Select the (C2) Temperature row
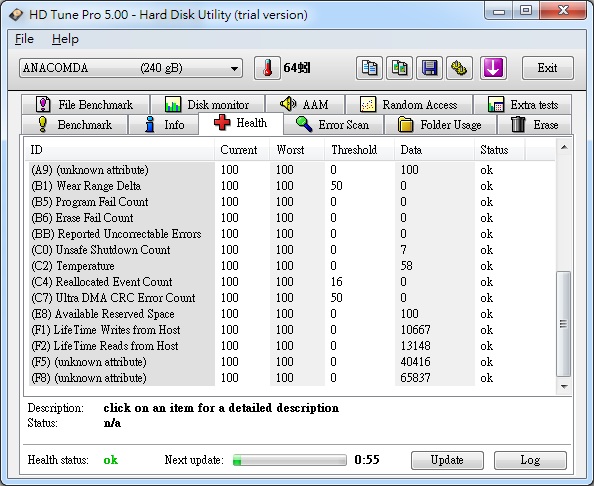This screenshot has height=486, width=594. point(292,266)
